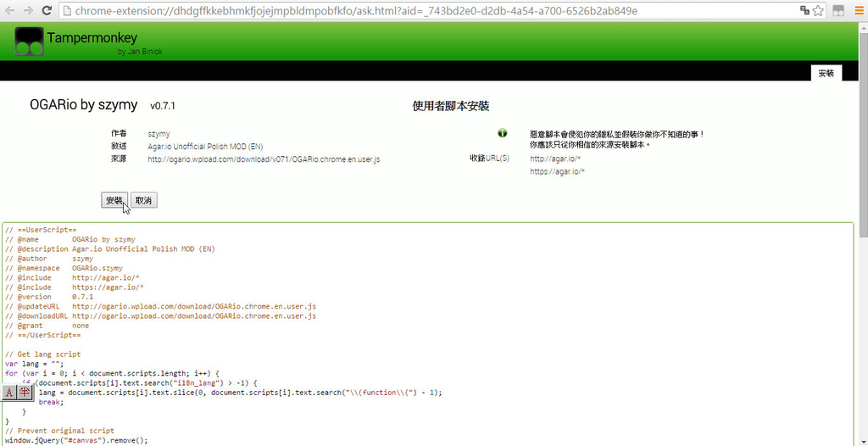868x446 pixels.
Task: Click the '@updateURL' code line
Action: [160, 306]
